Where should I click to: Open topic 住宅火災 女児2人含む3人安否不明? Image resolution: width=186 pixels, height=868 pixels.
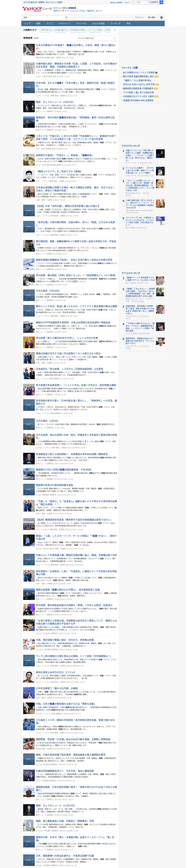[x=139, y=85]
